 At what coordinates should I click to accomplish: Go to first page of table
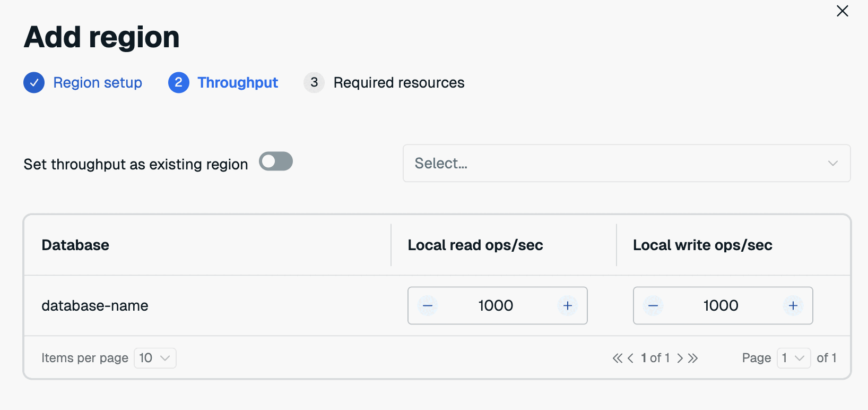point(617,358)
